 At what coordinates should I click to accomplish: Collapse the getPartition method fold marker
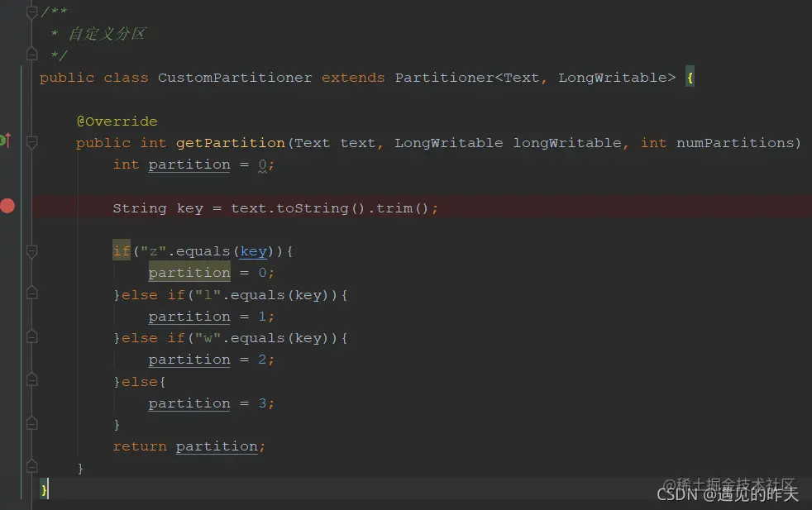(31, 142)
